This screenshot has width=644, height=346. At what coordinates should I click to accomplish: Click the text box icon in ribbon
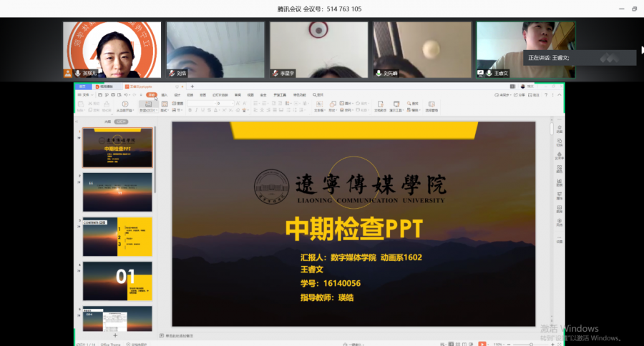tap(319, 105)
